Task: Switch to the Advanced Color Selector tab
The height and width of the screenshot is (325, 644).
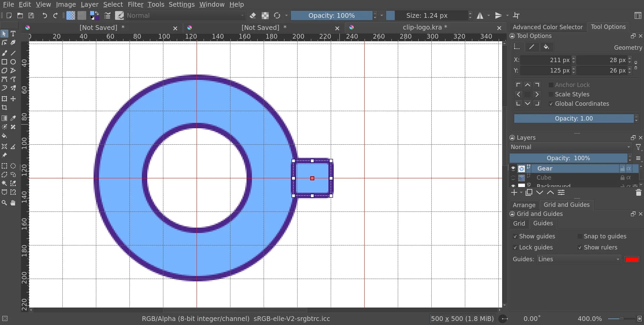Action: tap(547, 27)
